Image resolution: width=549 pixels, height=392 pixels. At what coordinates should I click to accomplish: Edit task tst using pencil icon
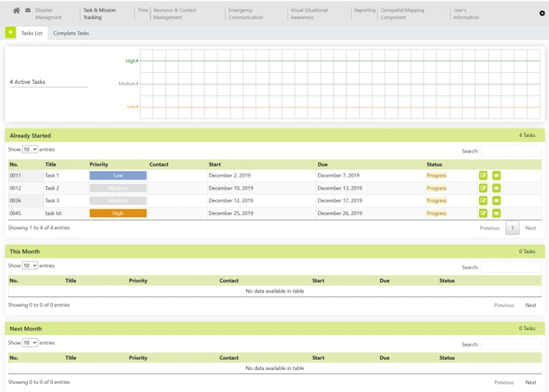coord(483,213)
